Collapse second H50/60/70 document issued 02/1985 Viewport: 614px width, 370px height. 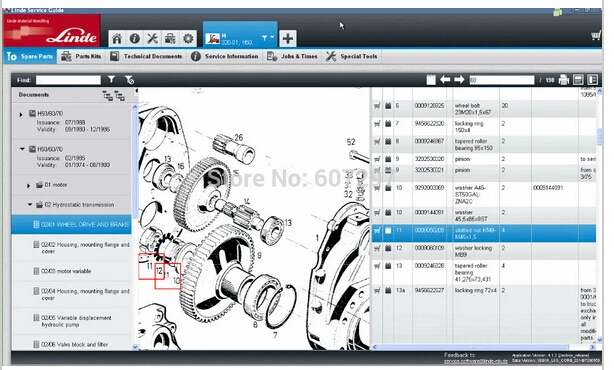22,149
